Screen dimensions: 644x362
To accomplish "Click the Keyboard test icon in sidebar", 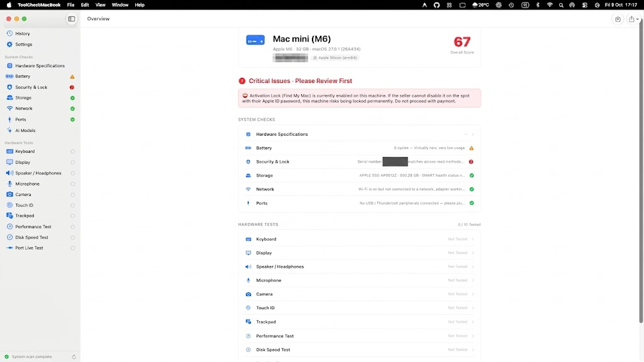I will (9, 151).
